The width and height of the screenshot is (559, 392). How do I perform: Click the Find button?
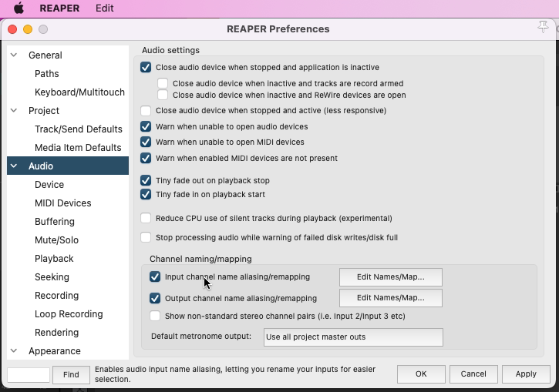click(x=71, y=375)
